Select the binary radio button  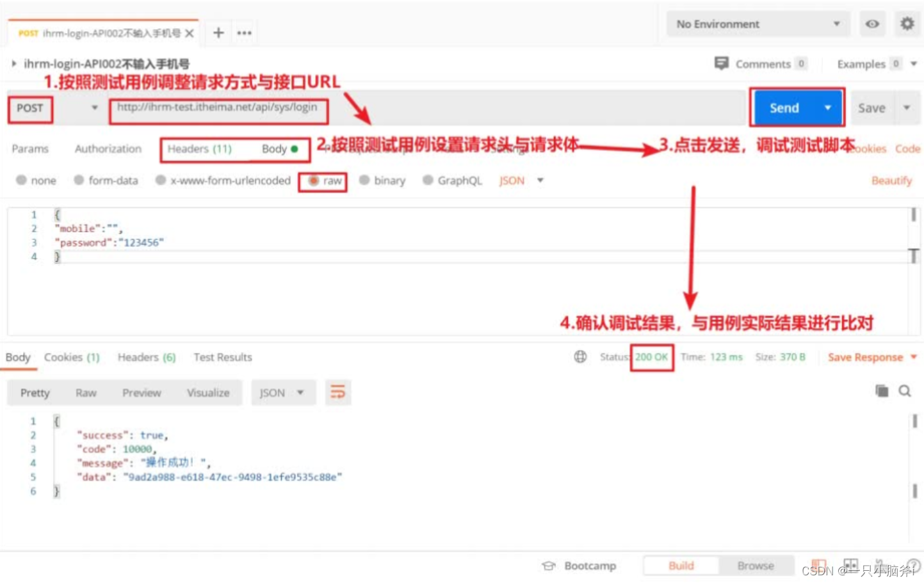point(364,180)
